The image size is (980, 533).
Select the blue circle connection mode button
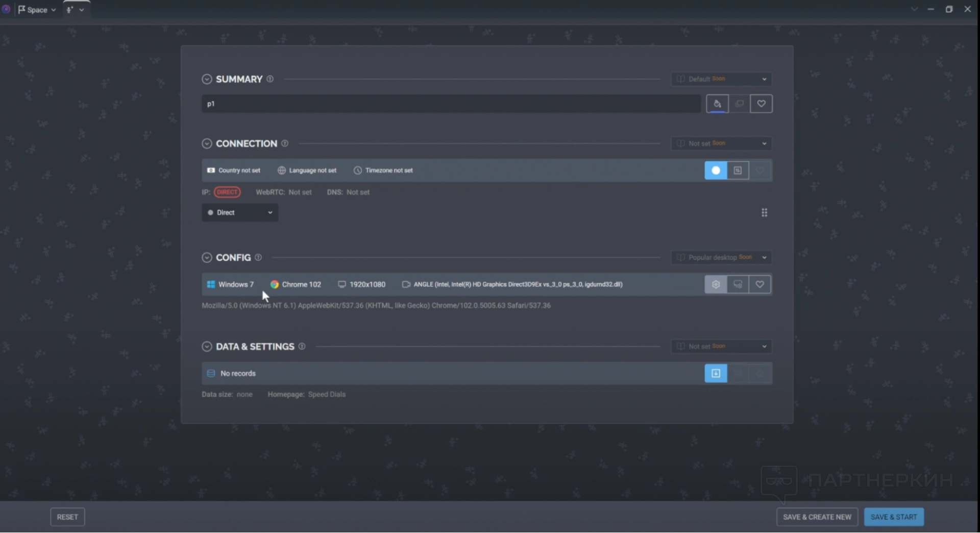tap(716, 171)
